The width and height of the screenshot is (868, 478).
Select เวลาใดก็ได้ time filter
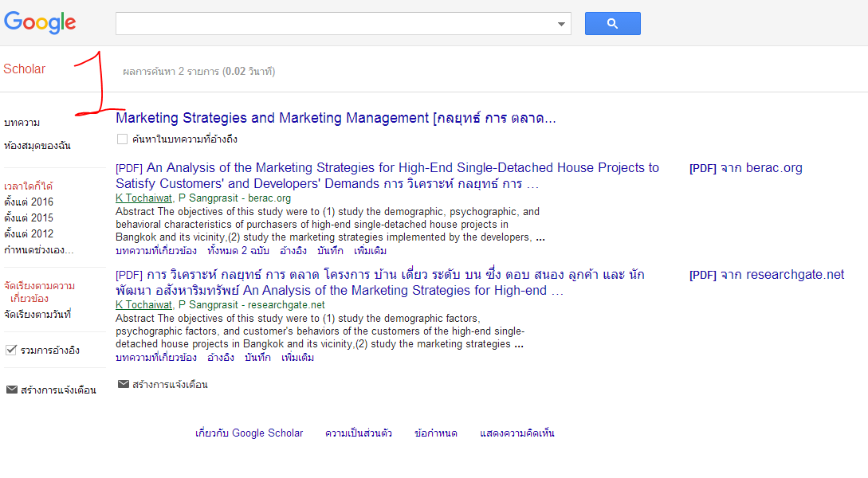[x=28, y=186]
